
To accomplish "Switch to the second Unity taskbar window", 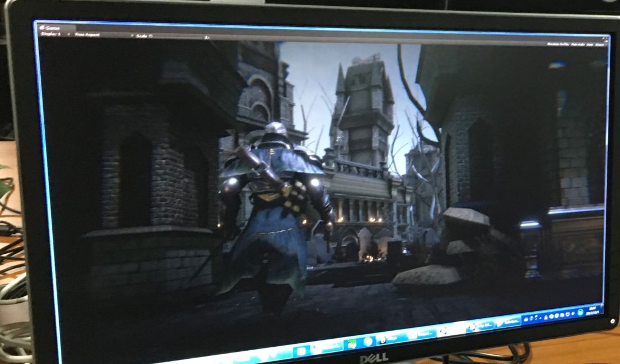I will point(480,326).
